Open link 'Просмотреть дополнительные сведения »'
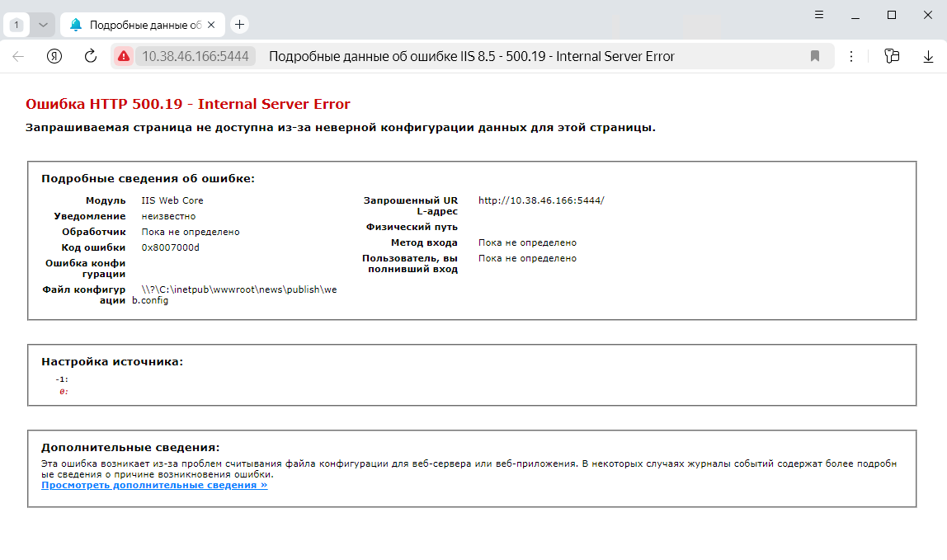This screenshot has width=947, height=560. click(154, 485)
